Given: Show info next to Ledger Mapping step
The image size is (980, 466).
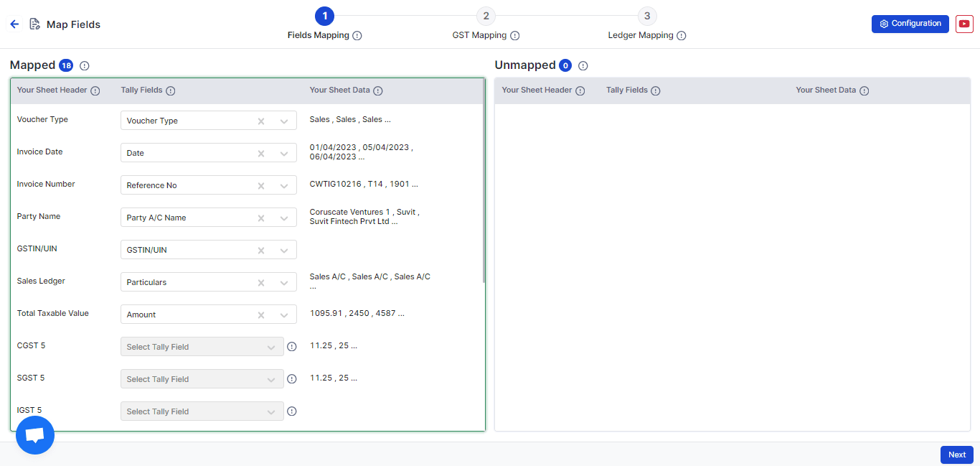Looking at the screenshot, I should (681, 35).
